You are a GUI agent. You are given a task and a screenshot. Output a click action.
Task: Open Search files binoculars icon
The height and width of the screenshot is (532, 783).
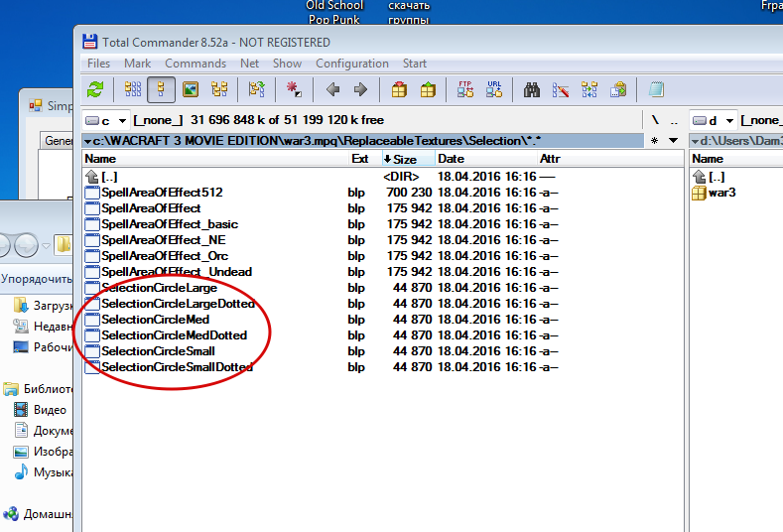tap(531, 90)
